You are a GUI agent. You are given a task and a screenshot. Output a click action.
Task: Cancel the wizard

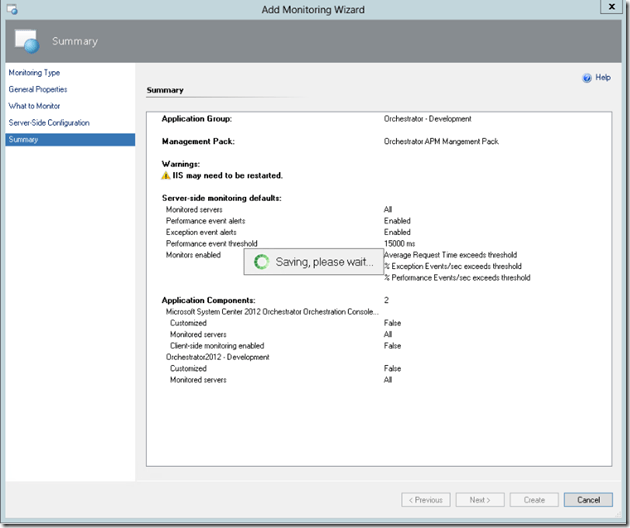(x=588, y=499)
